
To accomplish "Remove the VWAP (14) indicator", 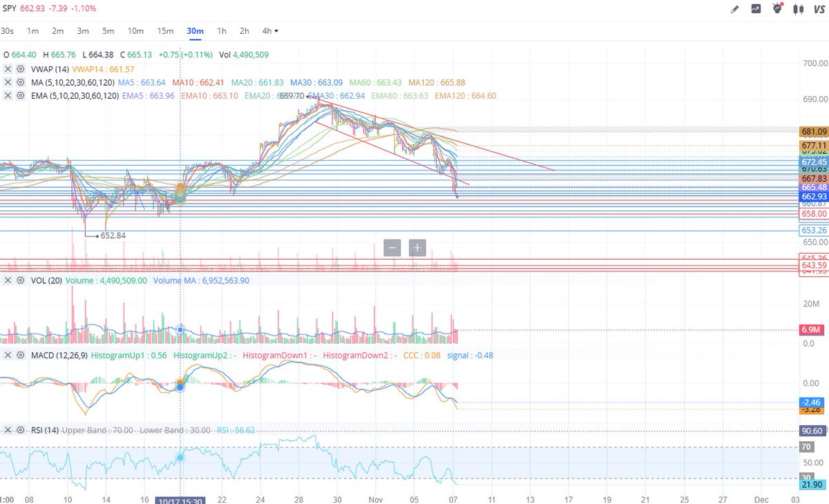I will 8,69.
